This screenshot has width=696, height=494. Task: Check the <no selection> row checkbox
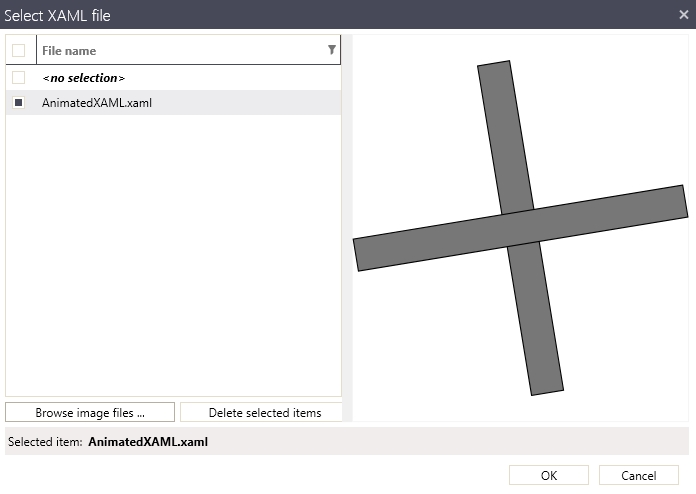pos(19,77)
